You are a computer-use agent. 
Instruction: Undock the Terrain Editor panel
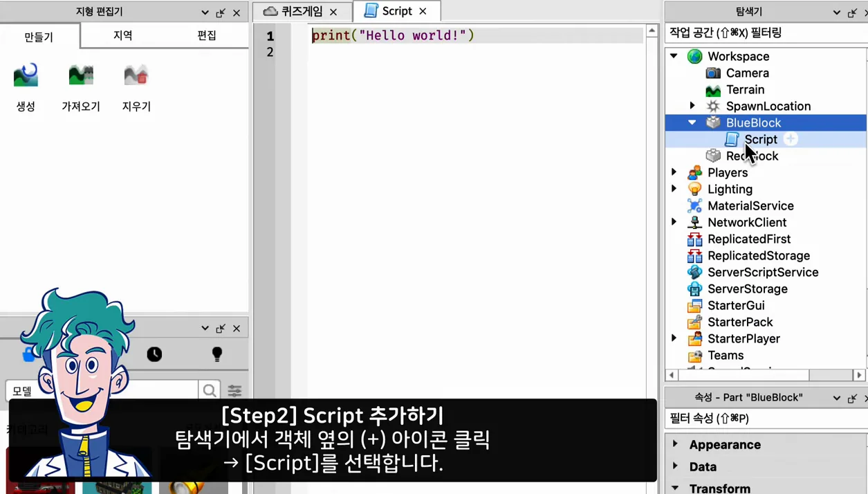pyautogui.click(x=221, y=12)
